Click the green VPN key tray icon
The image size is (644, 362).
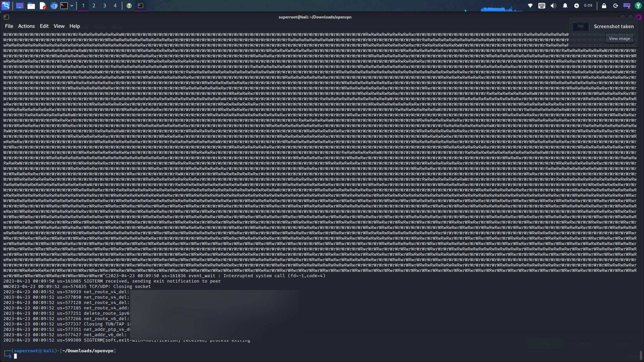click(638, 6)
